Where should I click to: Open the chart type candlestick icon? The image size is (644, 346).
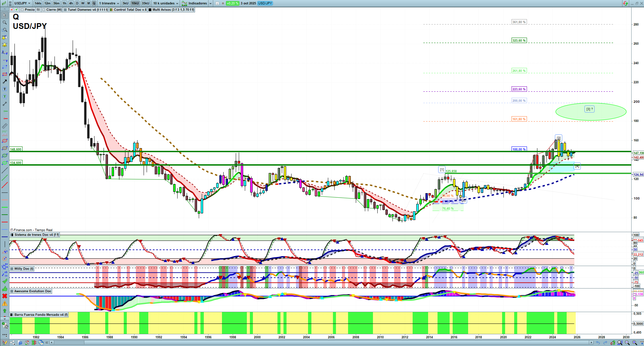pyautogui.click(x=5, y=3)
